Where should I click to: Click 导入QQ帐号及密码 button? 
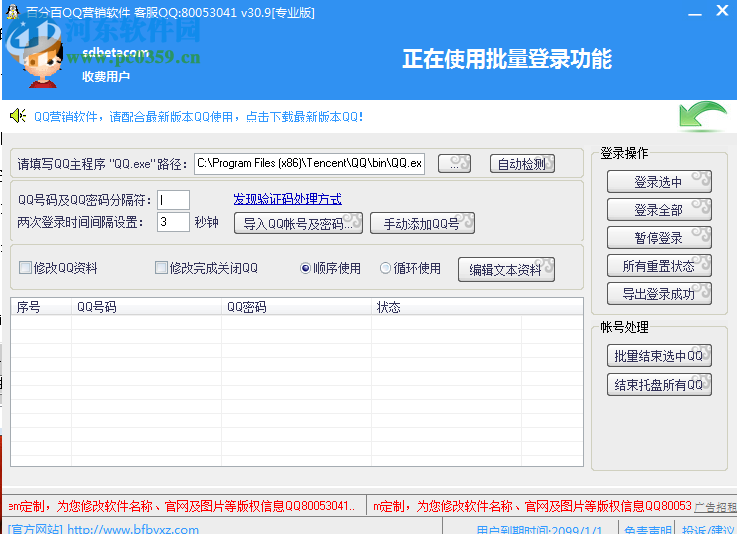298,223
